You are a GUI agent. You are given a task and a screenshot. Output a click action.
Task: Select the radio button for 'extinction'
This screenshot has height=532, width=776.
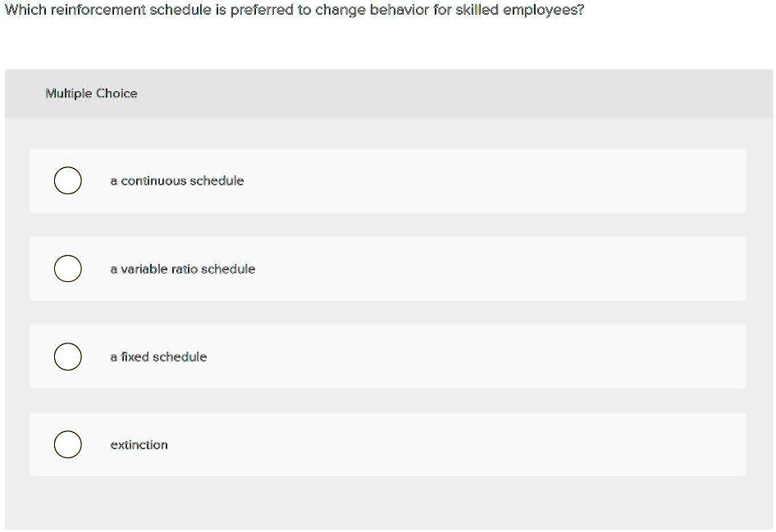[x=68, y=444]
